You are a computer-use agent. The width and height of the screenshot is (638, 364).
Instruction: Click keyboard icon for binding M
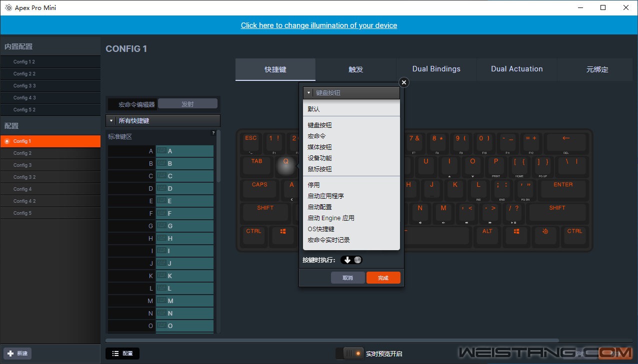(161, 301)
